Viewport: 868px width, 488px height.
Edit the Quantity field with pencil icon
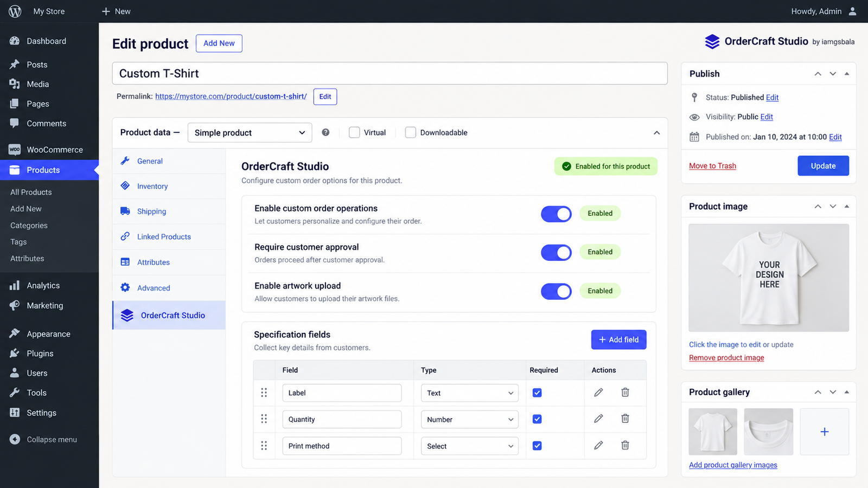pos(598,419)
